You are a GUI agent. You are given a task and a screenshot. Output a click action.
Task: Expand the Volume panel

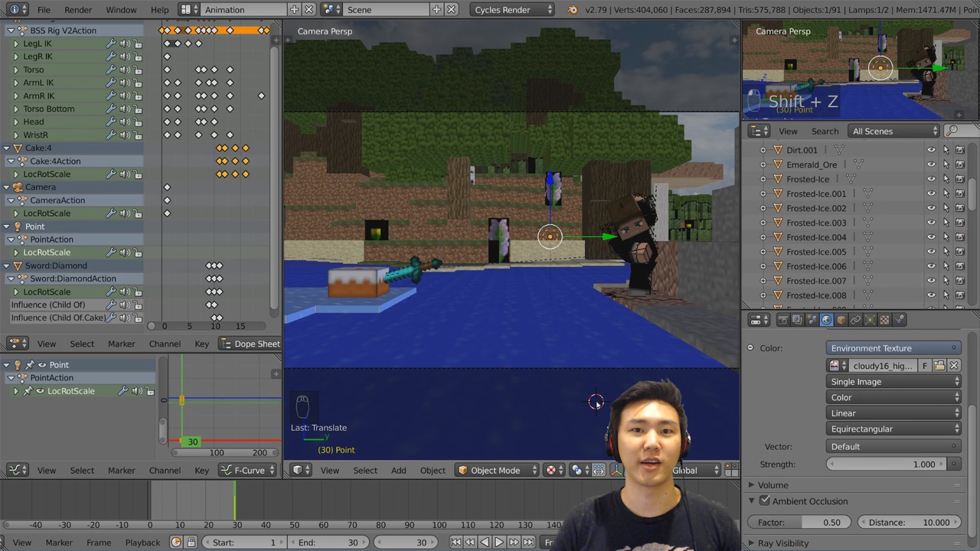(751, 485)
